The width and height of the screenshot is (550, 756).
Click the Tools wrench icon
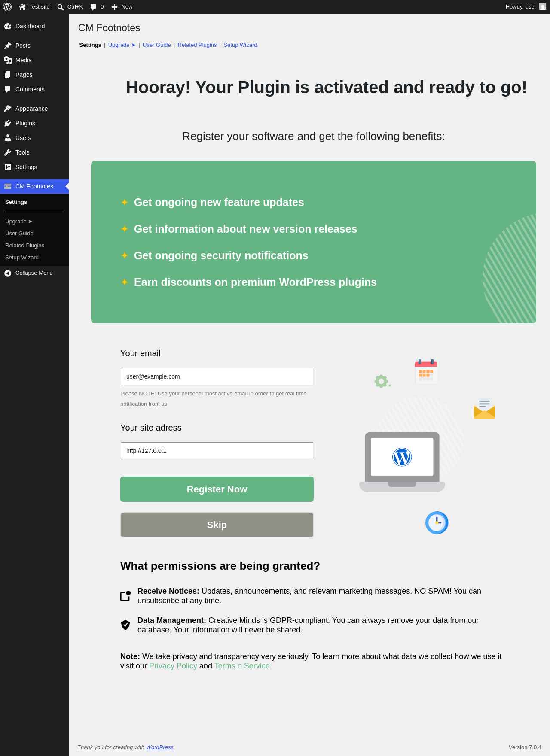click(8, 152)
